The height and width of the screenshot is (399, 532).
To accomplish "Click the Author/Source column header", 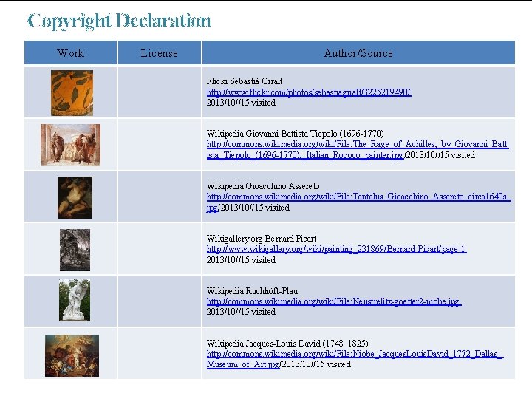I will 358,53.
